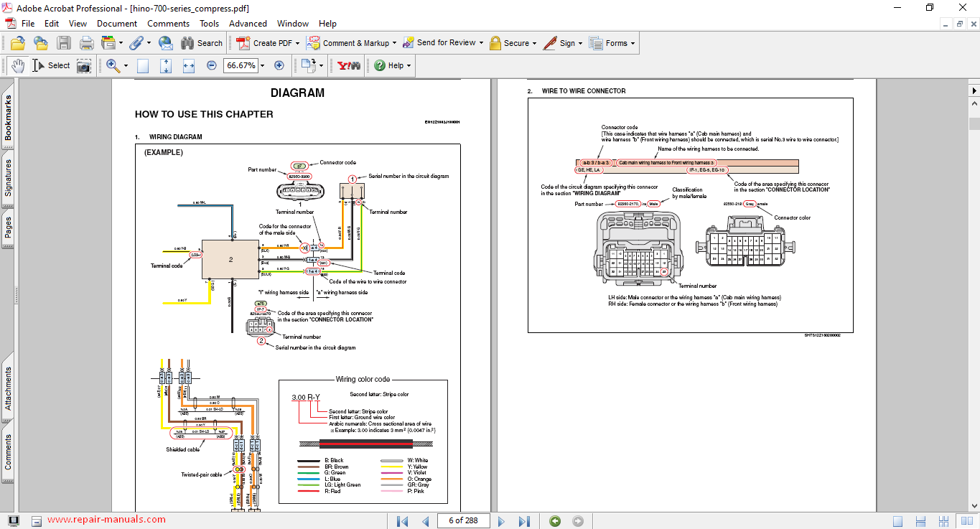Enable single page layout view
Viewport: 980px width, 529px height.
pyautogui.click(x=898, y=521)
